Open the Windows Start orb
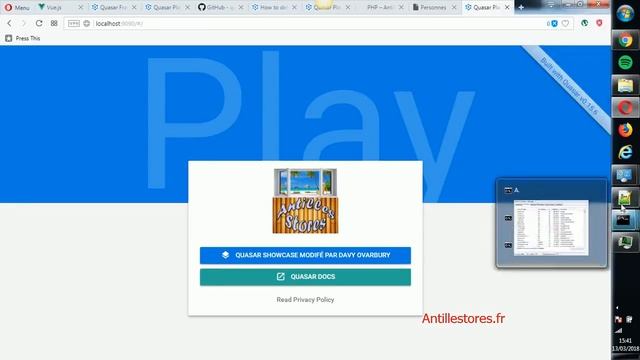Image resolution: width=640 pixels, height=360 pixels. (625, 14)
